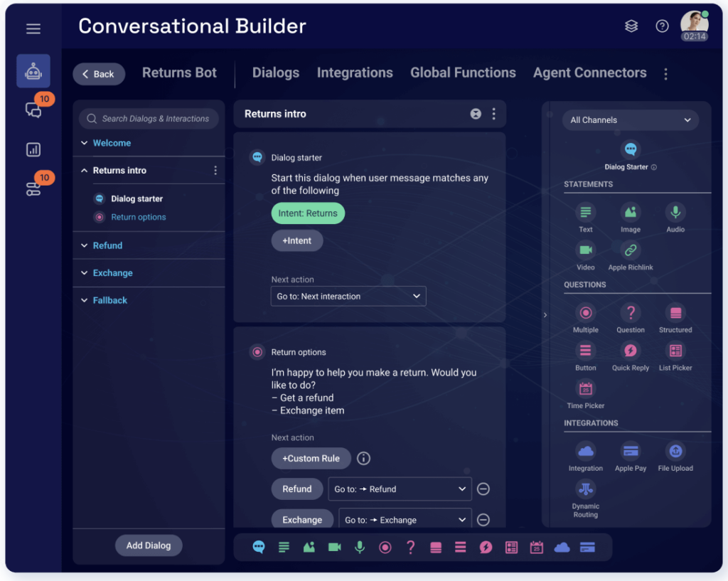Remove the Refund rule with minus icon

483,489
